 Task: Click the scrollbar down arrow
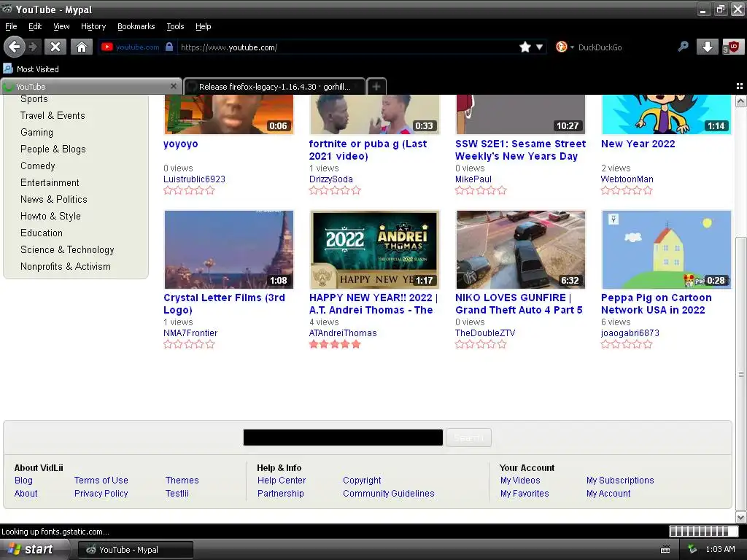point(740,517)
